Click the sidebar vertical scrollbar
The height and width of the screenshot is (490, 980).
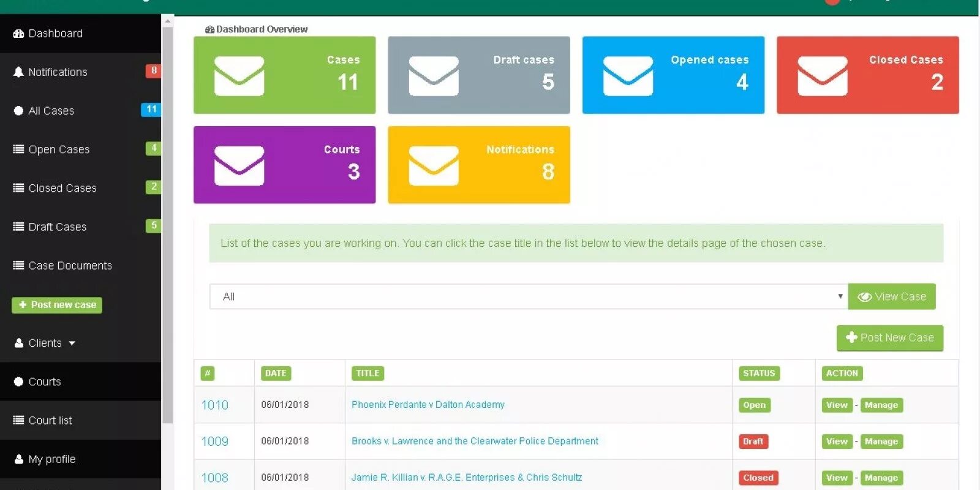pos(167,225)
